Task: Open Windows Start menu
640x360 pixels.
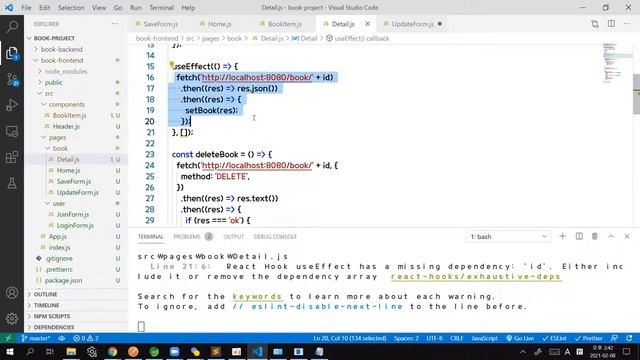Action: click(9, 351)
